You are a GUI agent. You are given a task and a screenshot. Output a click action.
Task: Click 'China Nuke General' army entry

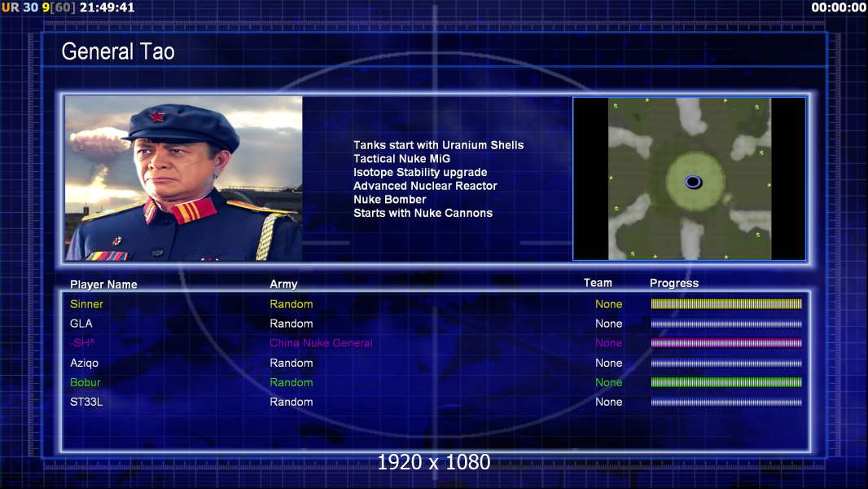[321, 343]
